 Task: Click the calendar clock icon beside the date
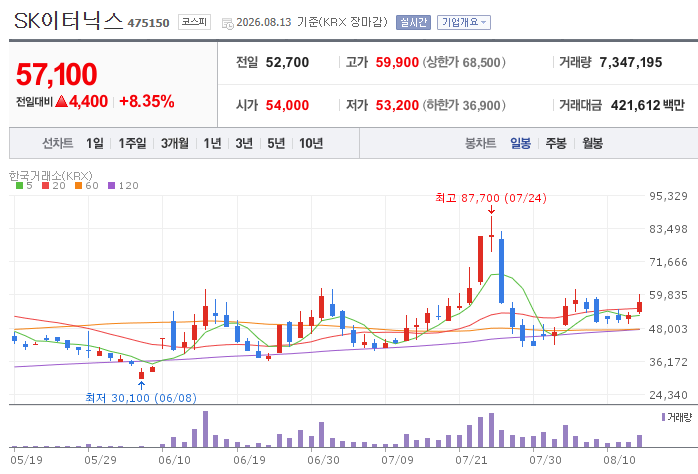(227, 24)
